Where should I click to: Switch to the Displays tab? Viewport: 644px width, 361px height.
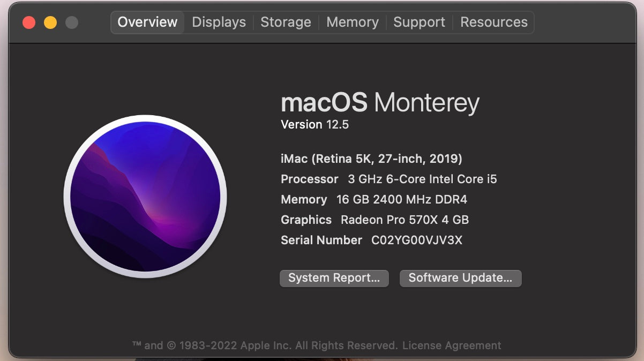coord(218,22)
